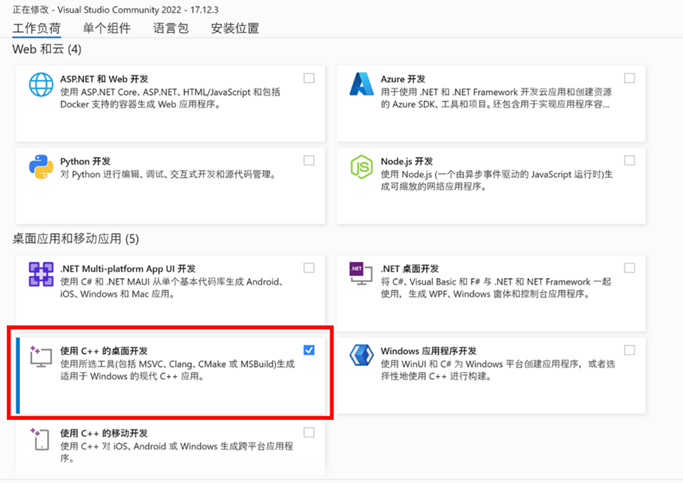Select the 使用 C++ 的移动开发 title
This screenshot has height=483, width=683.
pyautogui.click(x=104, y=433)
